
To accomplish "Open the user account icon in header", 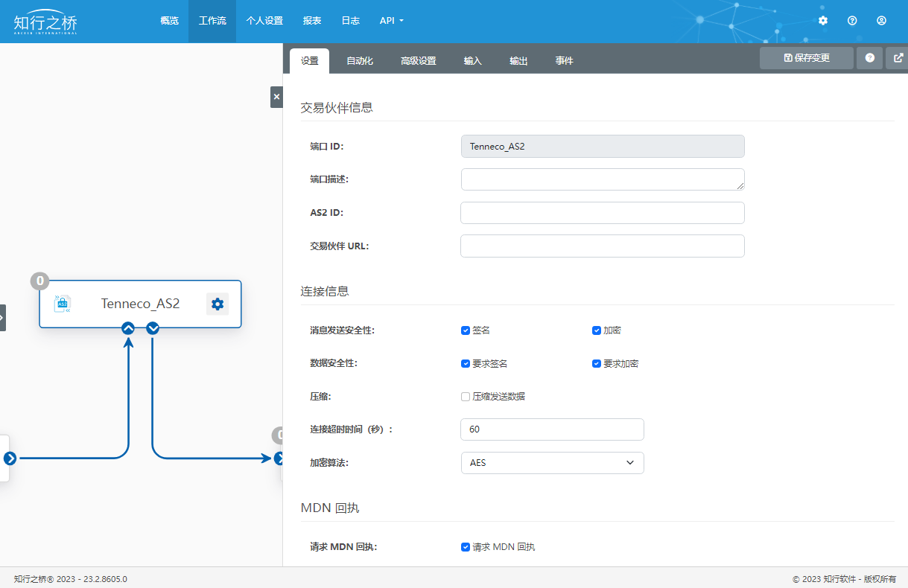I will pos(881,21).
